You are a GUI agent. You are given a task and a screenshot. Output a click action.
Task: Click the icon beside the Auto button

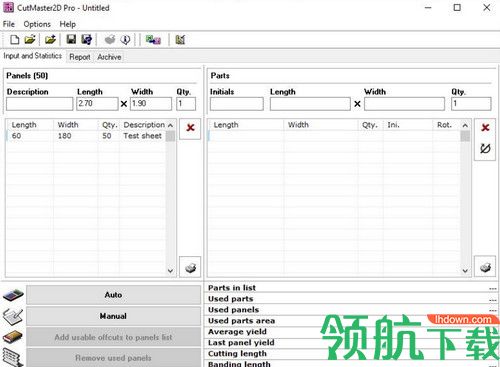point(13,295)
